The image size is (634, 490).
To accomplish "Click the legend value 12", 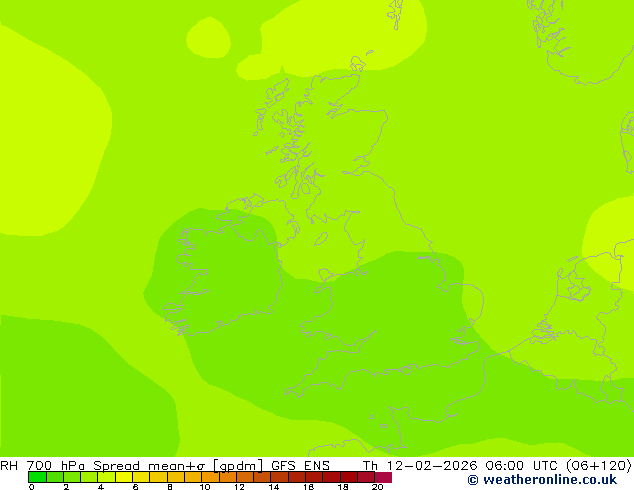I will pyautogui.click(x=239, y=487).
